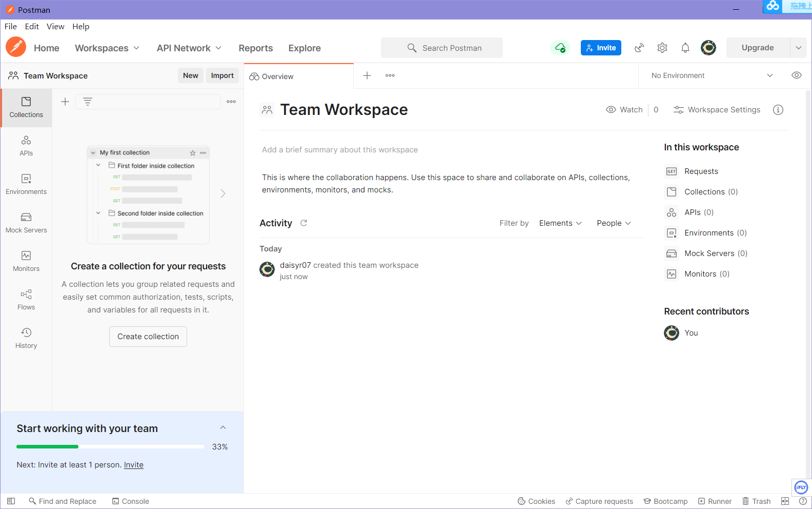Click Create collection button
This screenshot has height=509, width=812.
coord(148,337)
